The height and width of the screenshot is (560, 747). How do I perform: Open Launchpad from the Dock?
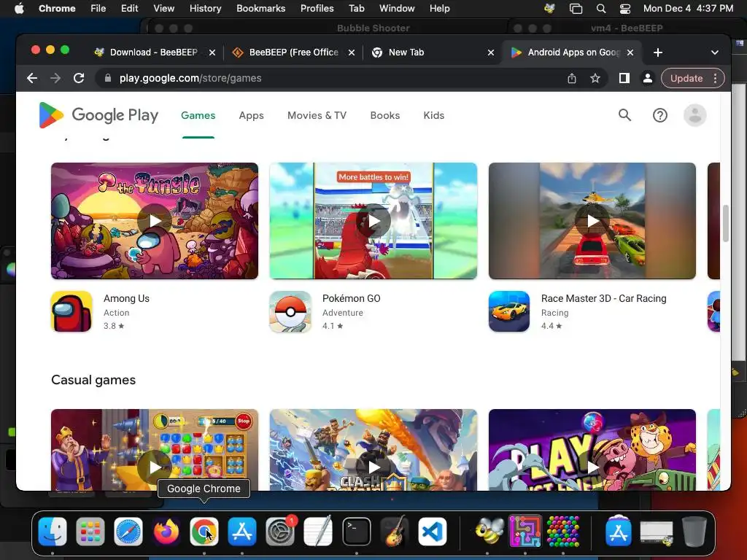pyautogui.click(x=90, y=532)
